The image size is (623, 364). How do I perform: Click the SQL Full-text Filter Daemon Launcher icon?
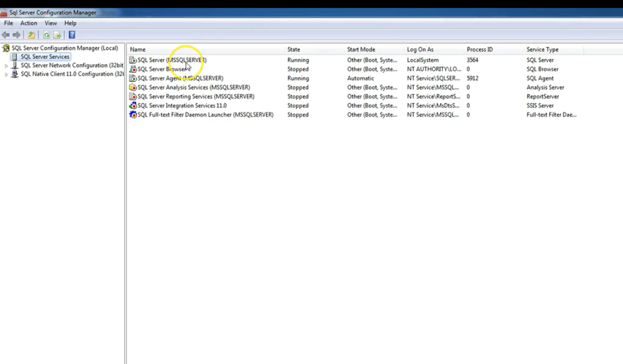click(133, 115)
